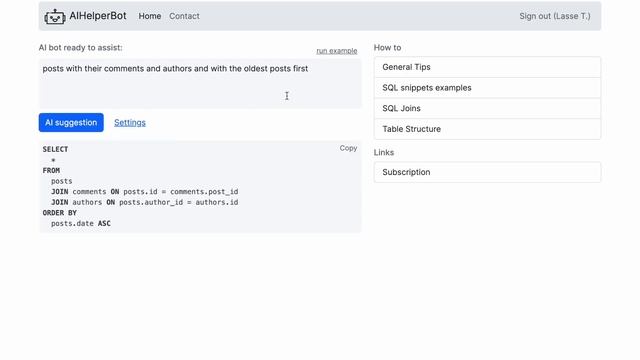The image size is (640, 360).
Task: Open the Table Structure item
Action: 487,129
